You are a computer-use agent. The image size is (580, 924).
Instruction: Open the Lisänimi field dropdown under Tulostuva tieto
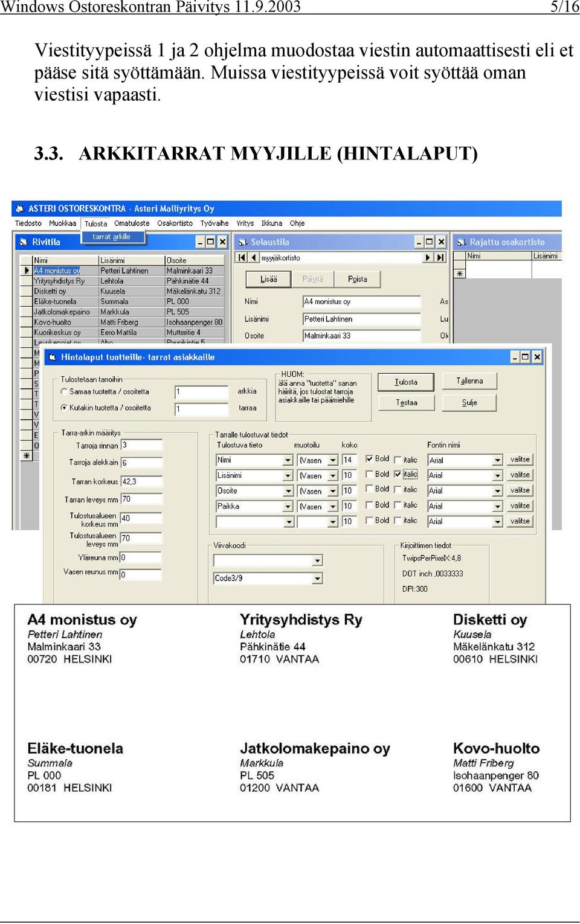tap(288, 476)
